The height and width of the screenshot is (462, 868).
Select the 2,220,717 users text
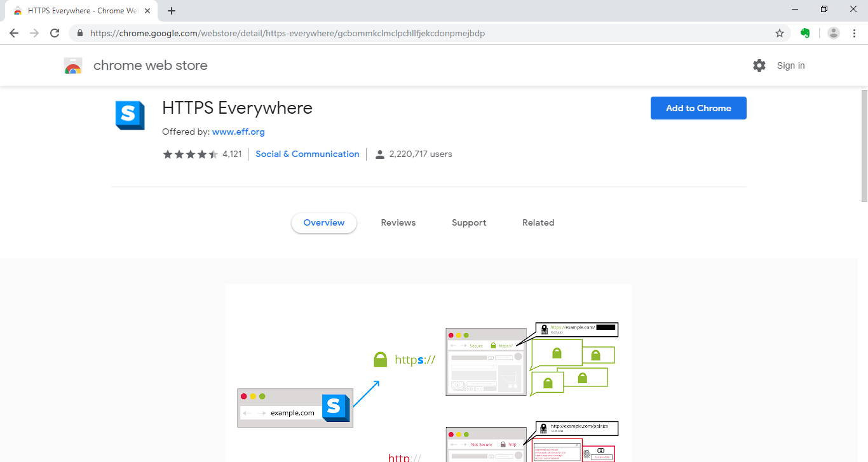(x=421, y=154)
